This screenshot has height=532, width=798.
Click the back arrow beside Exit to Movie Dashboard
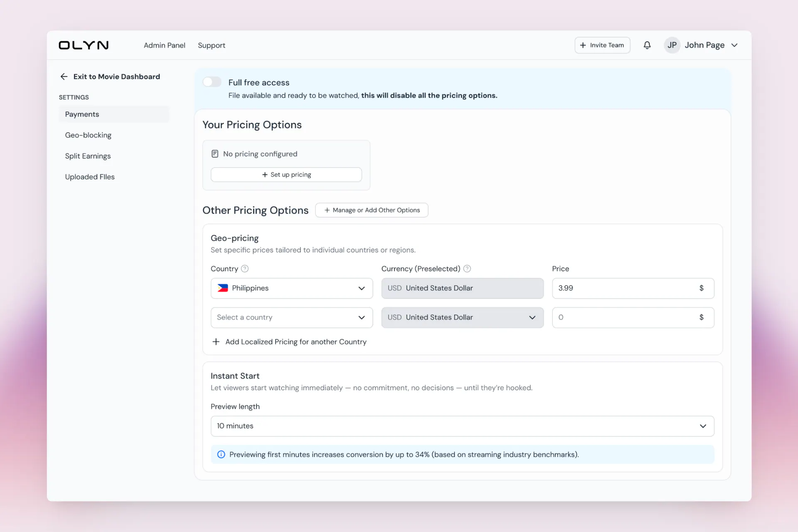[64, 76]
